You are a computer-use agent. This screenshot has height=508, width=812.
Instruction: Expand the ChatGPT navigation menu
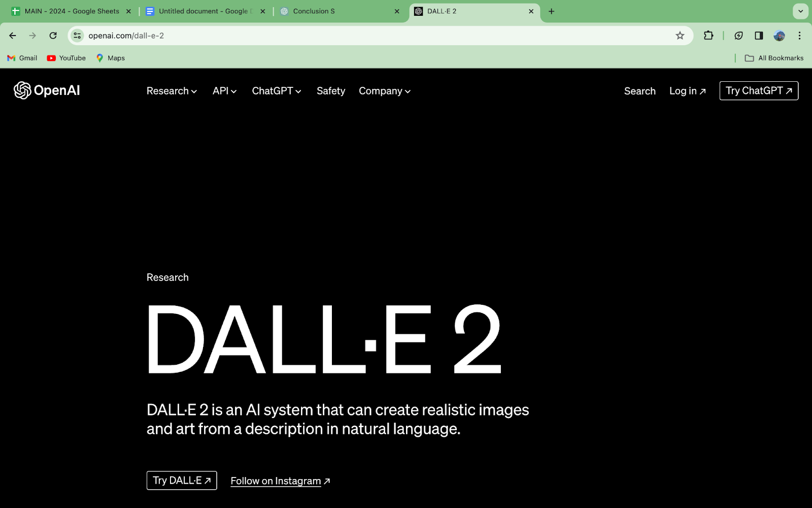[277, 91]
